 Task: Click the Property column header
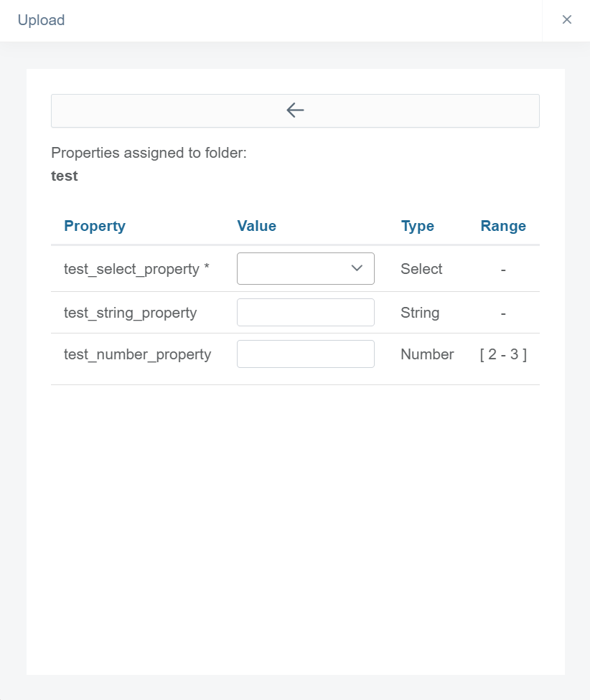pos(95,226)
